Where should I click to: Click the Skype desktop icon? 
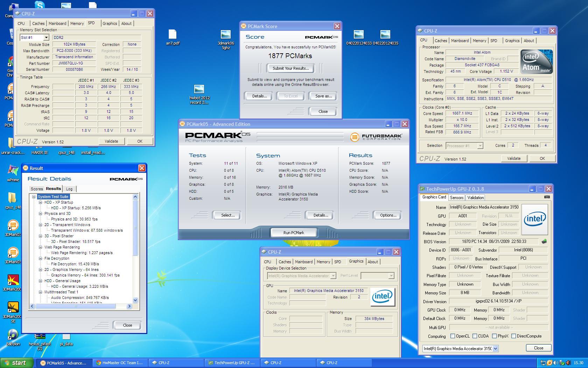[40, 5]
